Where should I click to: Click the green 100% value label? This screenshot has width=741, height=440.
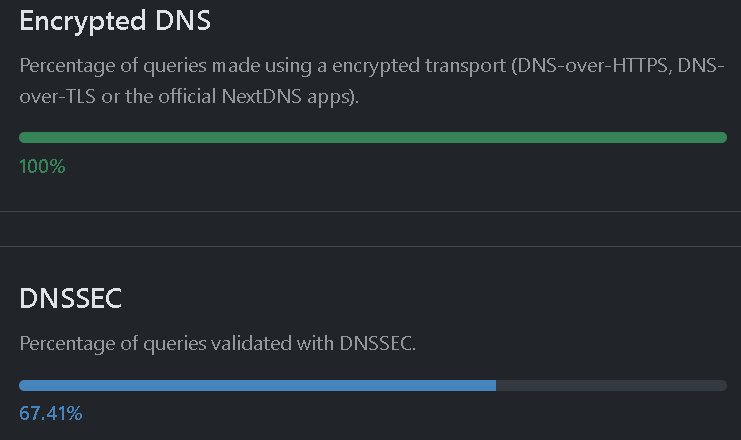pos(42,166)
